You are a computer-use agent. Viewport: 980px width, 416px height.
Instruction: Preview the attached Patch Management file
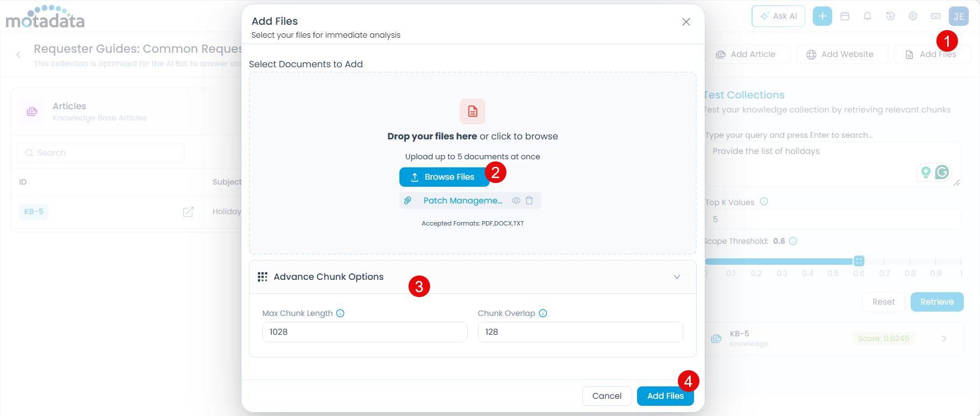coord(516,201)
